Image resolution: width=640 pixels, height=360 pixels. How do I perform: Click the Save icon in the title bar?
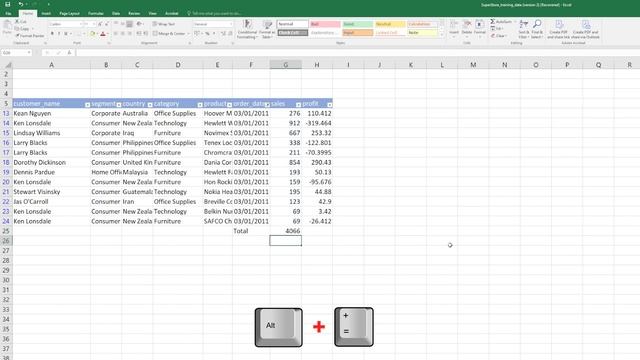pyautogui.click(x=7, y=4)
